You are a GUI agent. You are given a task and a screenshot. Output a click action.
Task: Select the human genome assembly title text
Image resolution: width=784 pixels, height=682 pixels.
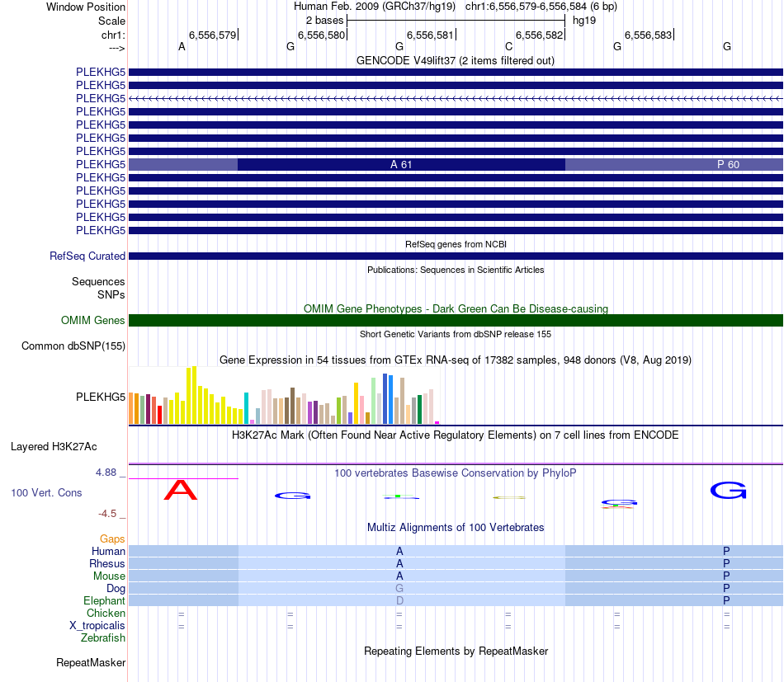(375, 7)
